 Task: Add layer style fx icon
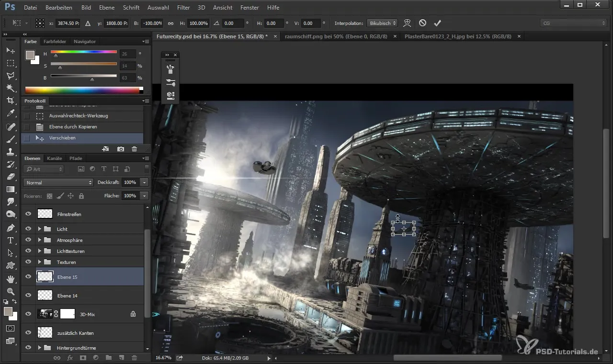pyautogui.click(x=70, y=357)
